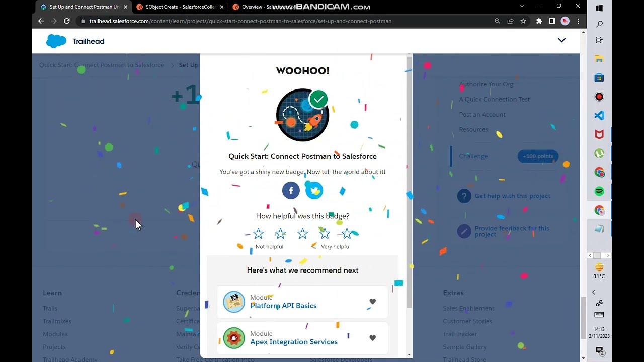Rate the badge two stars
The width and height of the screenshot is (644, 362).
[x=280, y=234]
